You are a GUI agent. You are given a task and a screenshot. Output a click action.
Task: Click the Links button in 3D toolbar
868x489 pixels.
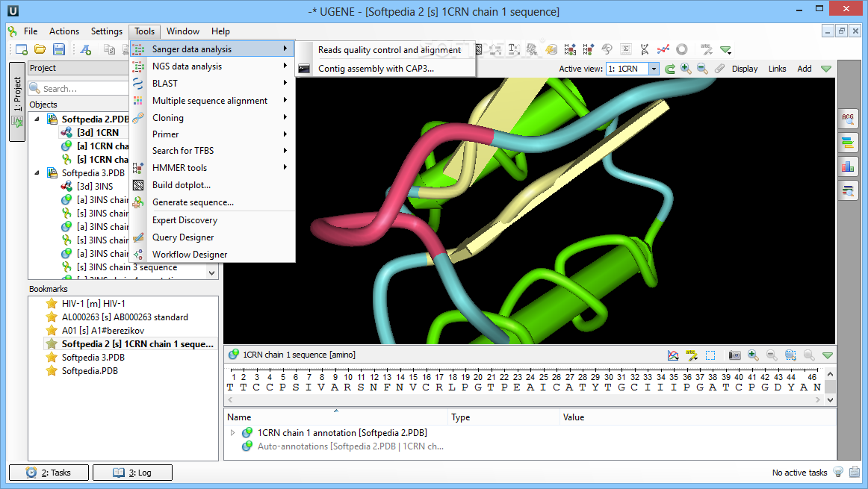click(777, 69)
